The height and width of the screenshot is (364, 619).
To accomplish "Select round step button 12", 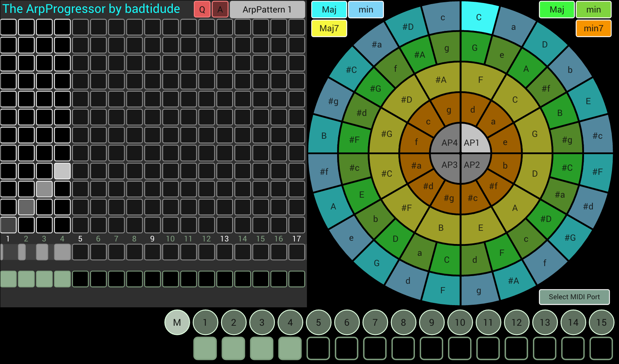I will point(516,322).
